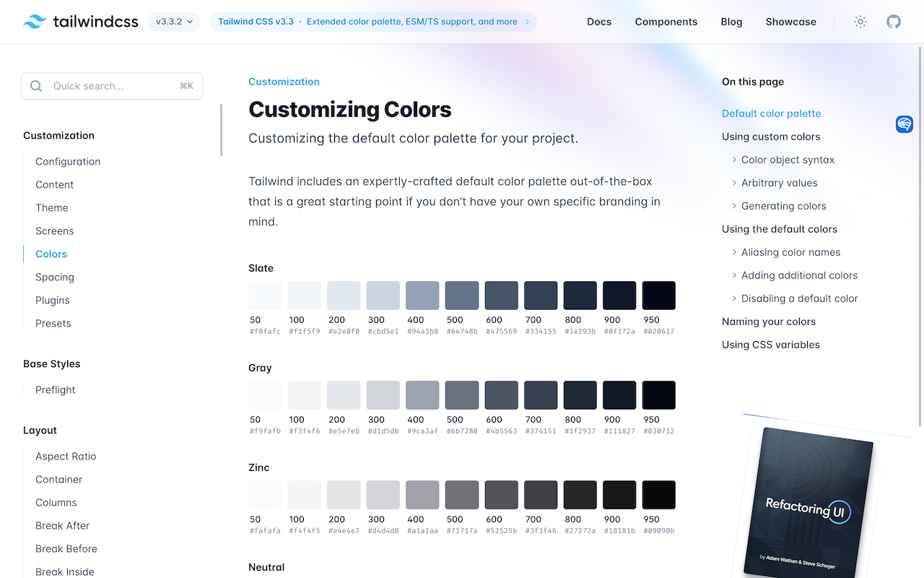Click the Slate 400 swatch
Viewport: 924px width, 578px height.
tap(422, 296)
